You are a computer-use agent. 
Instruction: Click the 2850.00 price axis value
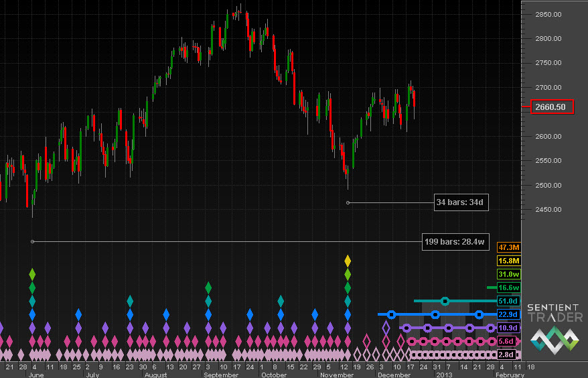[548, 14]
